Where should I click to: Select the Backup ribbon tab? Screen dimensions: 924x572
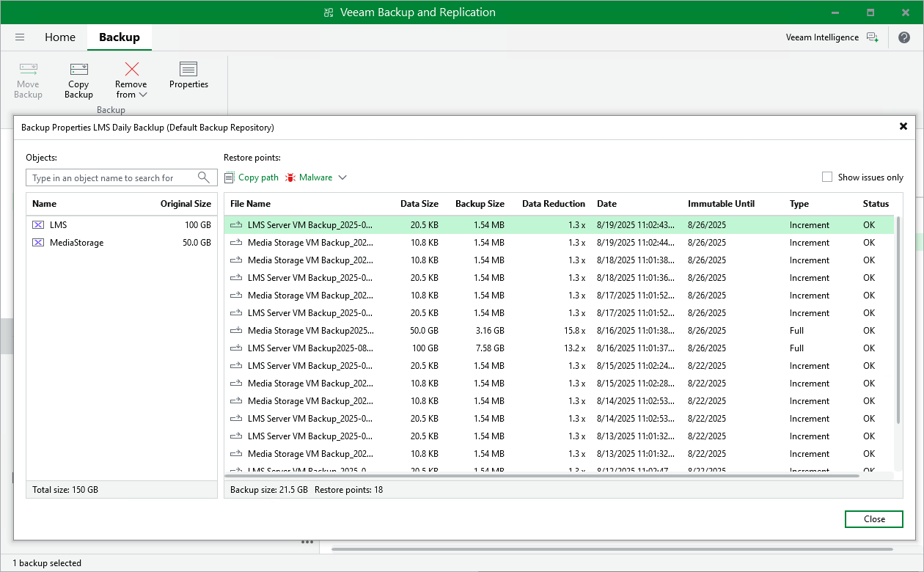(119, 37)
